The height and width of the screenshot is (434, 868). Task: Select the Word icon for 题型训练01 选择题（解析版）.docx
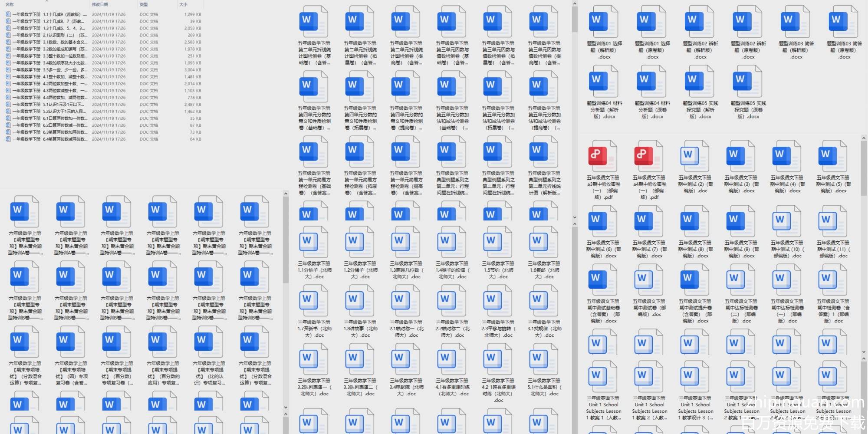603,22
